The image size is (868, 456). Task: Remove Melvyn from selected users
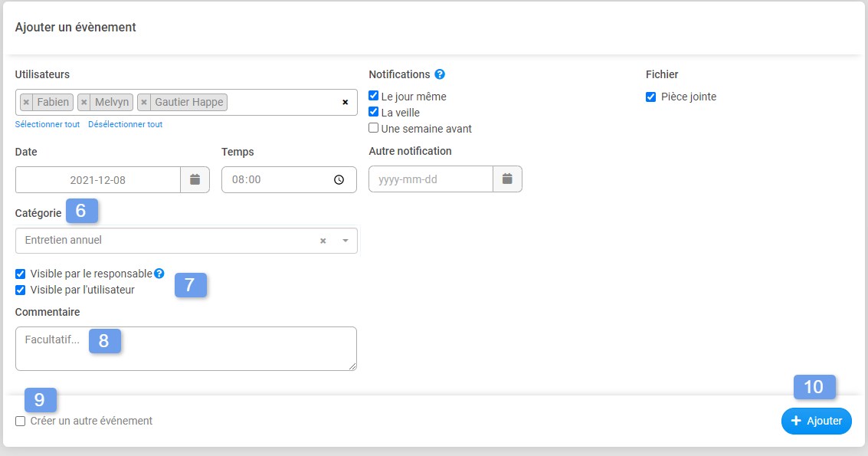[x=84, y=102]
